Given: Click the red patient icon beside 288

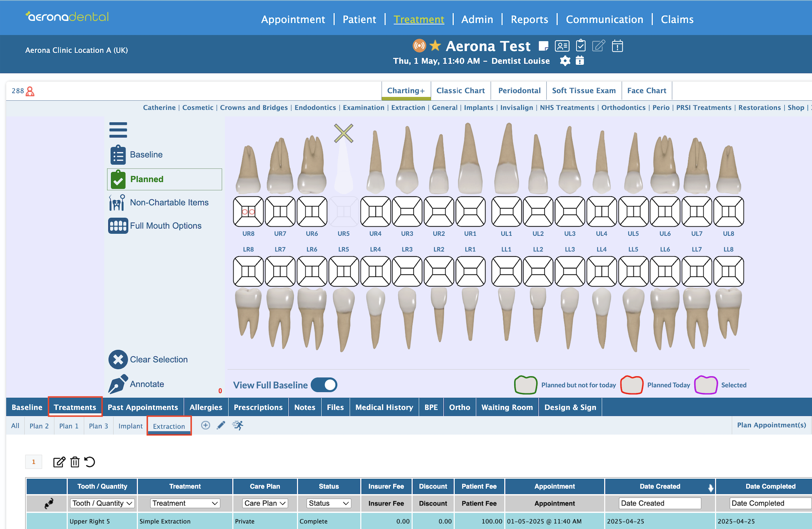Looking at the screenshot, I should (x=30, y=91).
